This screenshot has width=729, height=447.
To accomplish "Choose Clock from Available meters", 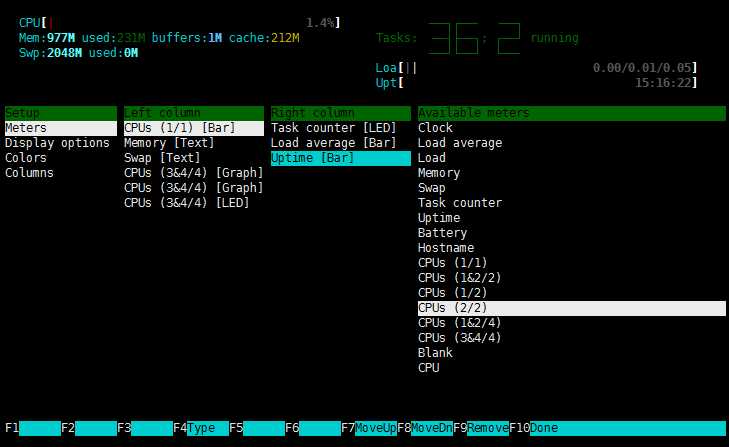I will (435, 128).
